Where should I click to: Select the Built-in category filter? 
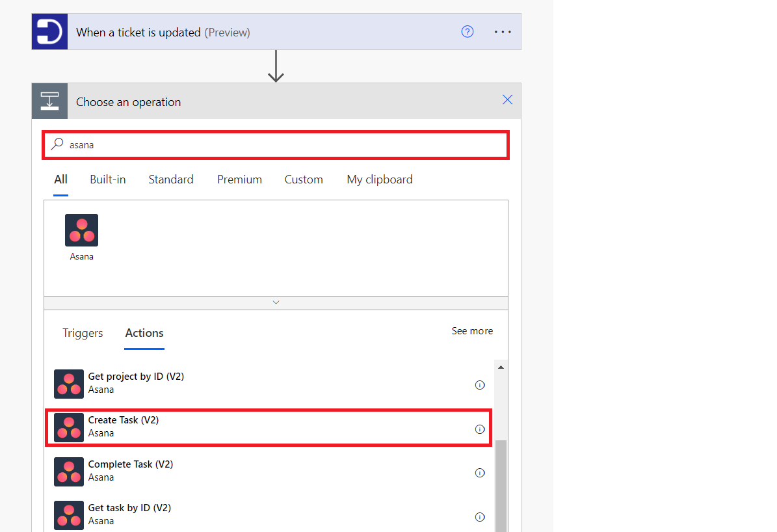tap(108, 180)
